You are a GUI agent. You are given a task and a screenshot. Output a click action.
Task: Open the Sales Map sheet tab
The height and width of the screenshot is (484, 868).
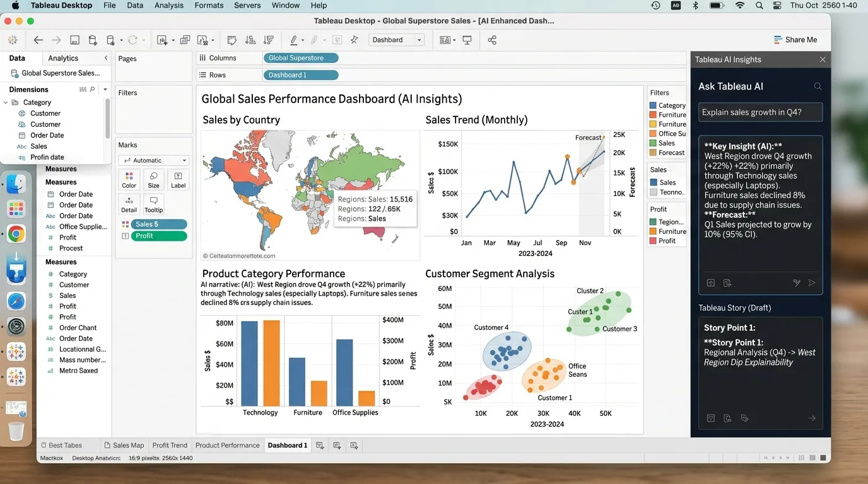pyautogui.click(x=124, y=446)
